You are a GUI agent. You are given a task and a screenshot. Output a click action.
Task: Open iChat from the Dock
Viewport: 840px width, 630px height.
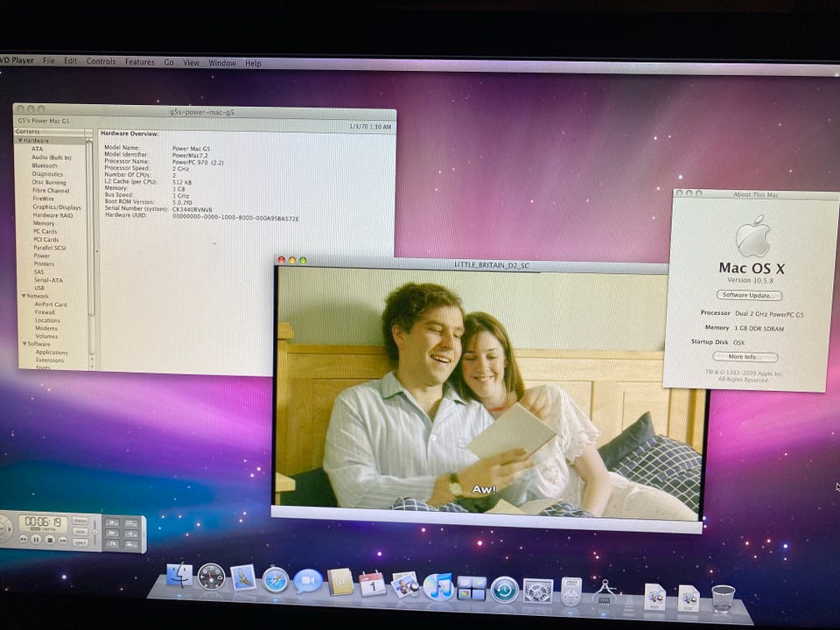point(307,581)
